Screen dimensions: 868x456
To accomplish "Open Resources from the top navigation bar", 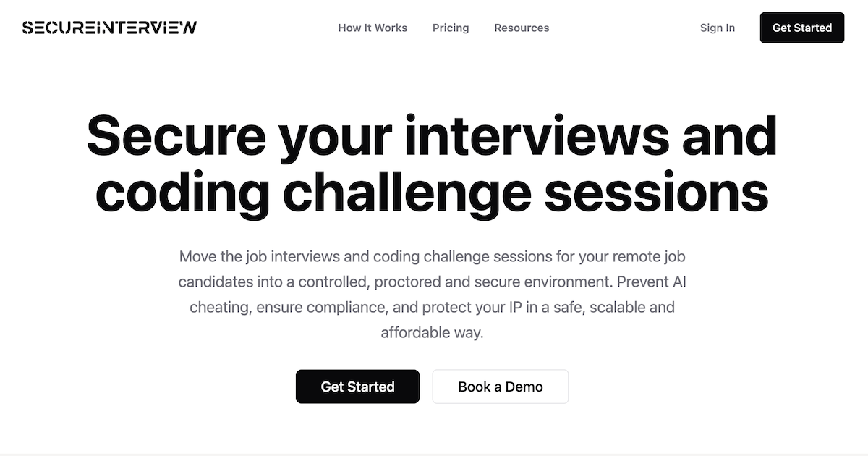I will coord(522,28).
